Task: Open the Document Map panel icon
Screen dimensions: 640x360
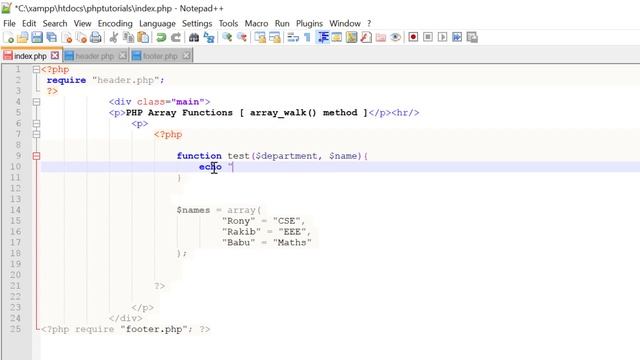Action: (351, 38)
